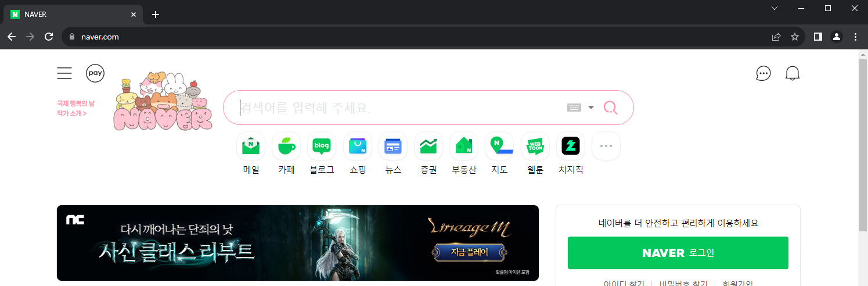Open the 웹툰 (Webtoon) shortcut icon
Viewport: 868px width, 286px height.
point(535,146)
